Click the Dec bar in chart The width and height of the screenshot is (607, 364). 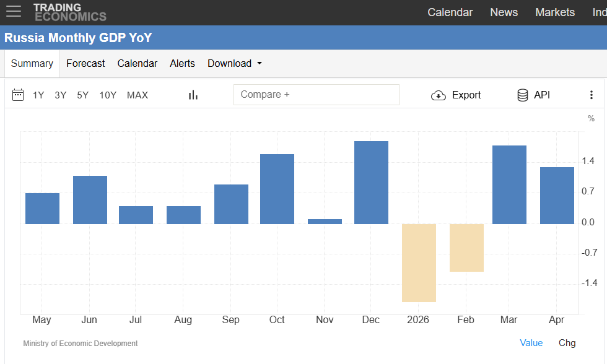[371, 183]
